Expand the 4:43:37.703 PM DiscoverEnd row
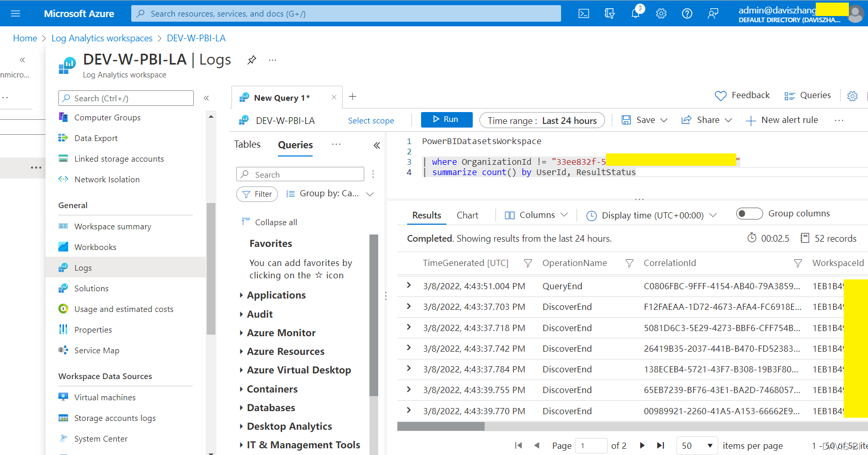868x455 pixels. click(409, 306)
